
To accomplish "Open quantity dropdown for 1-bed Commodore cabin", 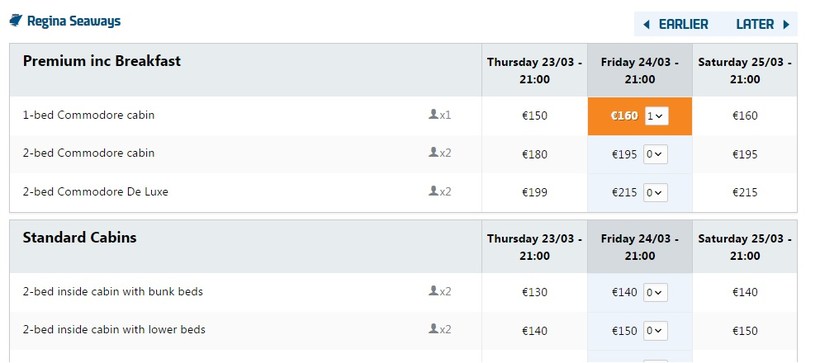I will [x=655, y=116].
